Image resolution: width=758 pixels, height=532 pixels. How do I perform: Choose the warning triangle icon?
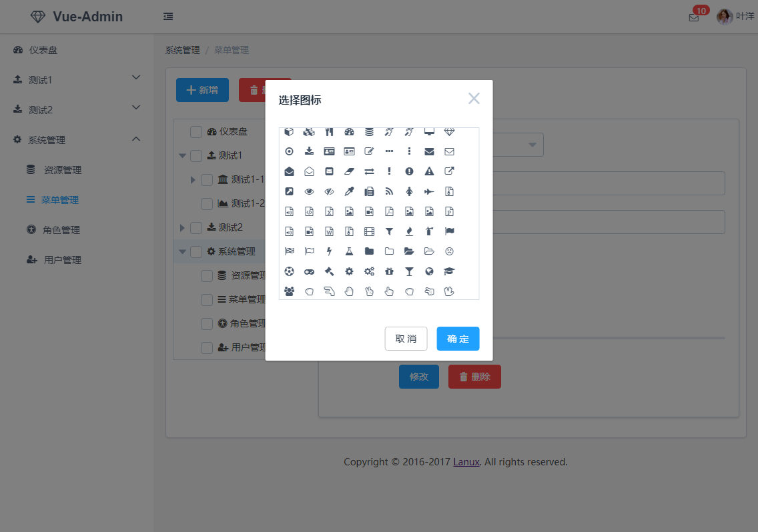coord(429,172)
